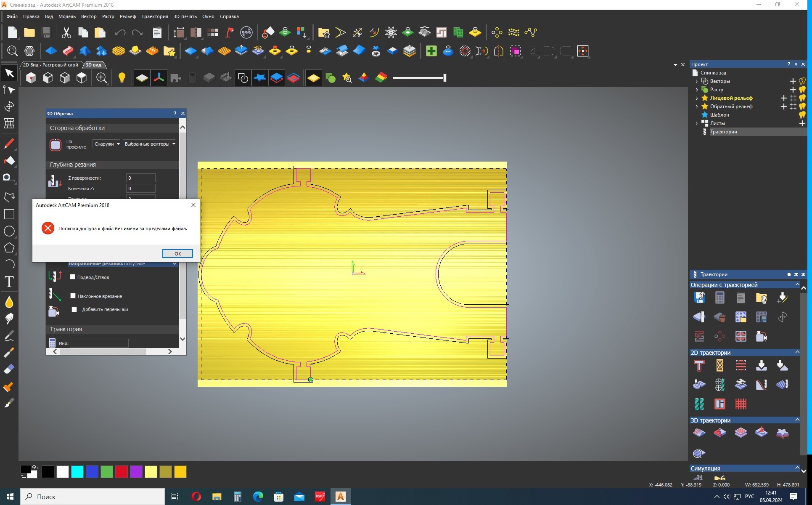Image resolution: width=812 pixels, height=505 pixels.
Task: Expand the Растр tree node
Action: coord(697,90)
